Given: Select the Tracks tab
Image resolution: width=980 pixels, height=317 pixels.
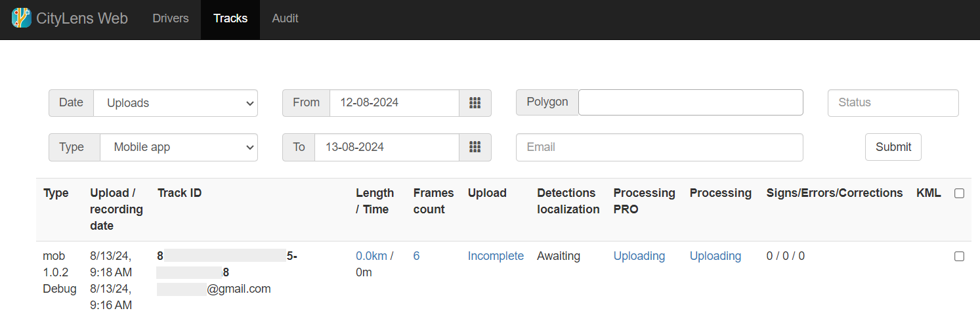Looking at the screenshot, I should (x=230, y=18).
